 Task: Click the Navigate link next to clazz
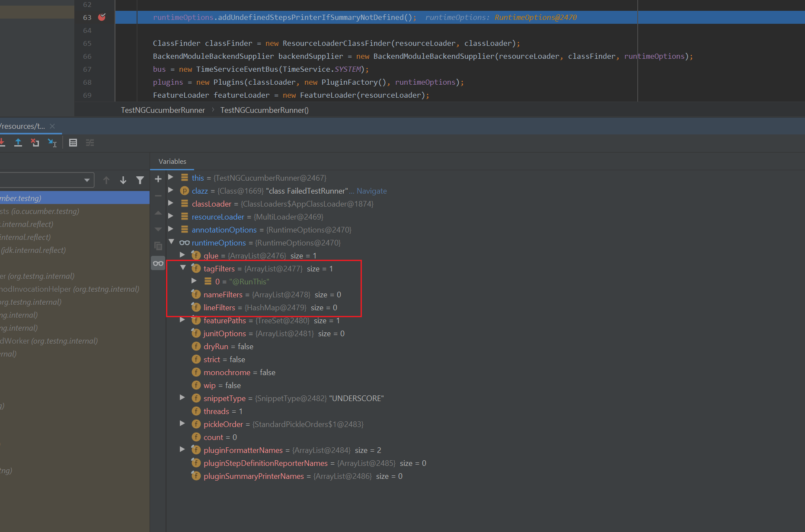[x=372, y=191]
